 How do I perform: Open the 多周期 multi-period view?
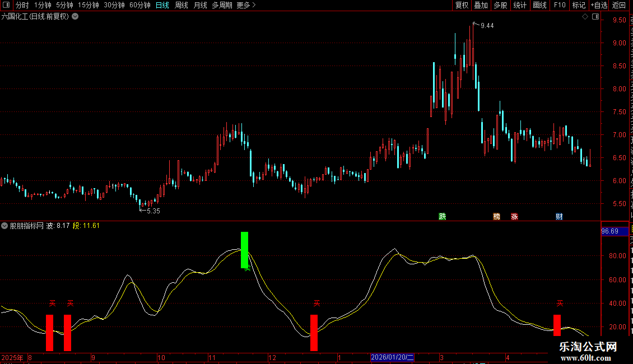[222, 5]
